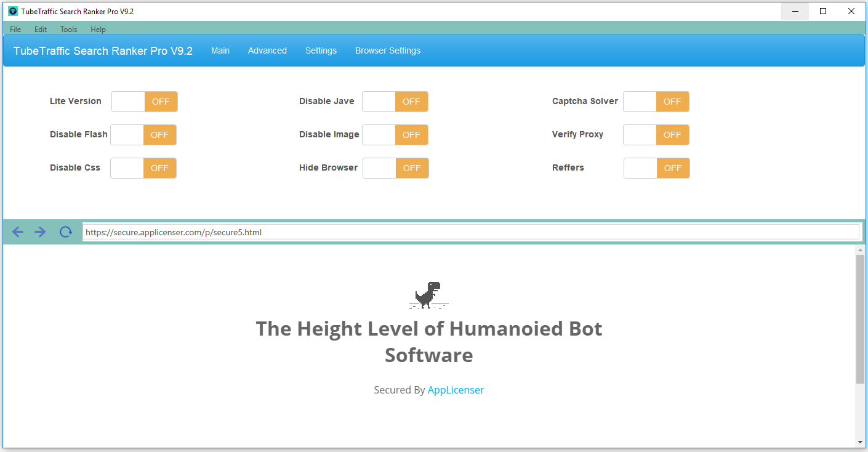The image size is (868, 452).
Task: Turn on the Disable Css switch
Action: [x=143, y=168]
